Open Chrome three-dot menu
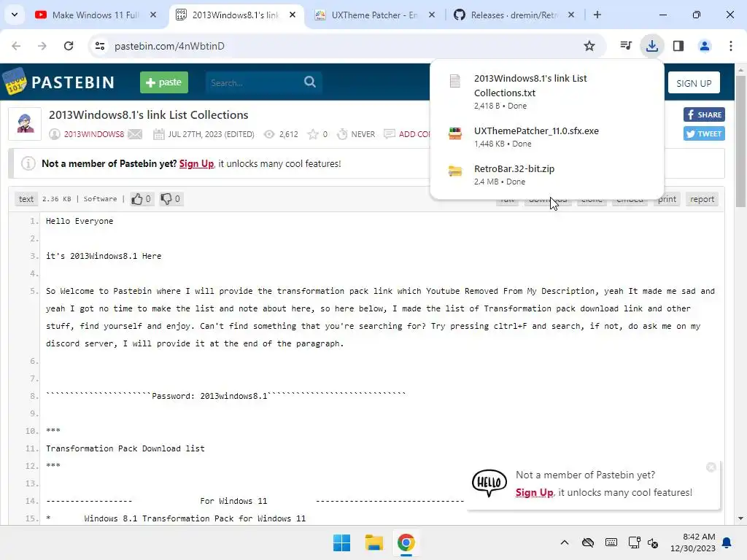 tap(731, 46)
